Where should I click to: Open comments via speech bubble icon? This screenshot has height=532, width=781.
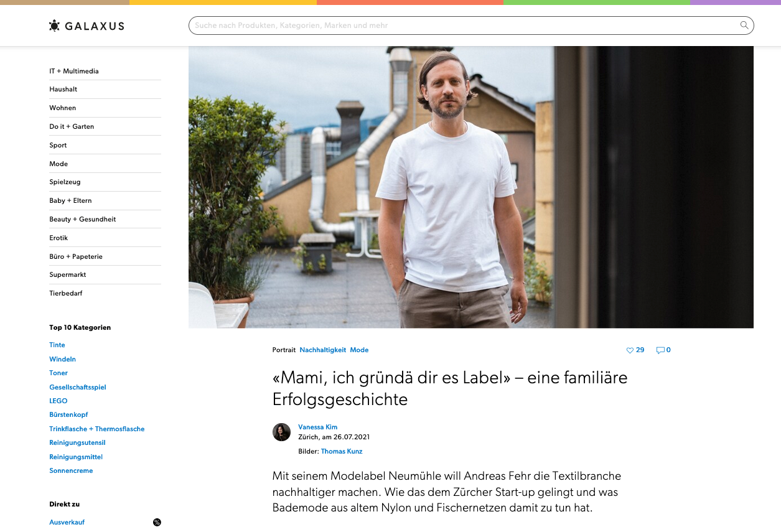pyautogui.click(x=660, y=350)
